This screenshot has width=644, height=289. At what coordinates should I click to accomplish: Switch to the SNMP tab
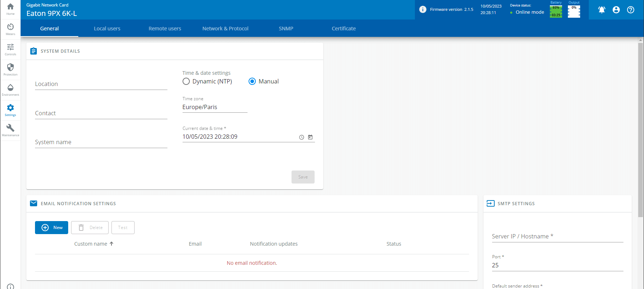pos(286,29)
